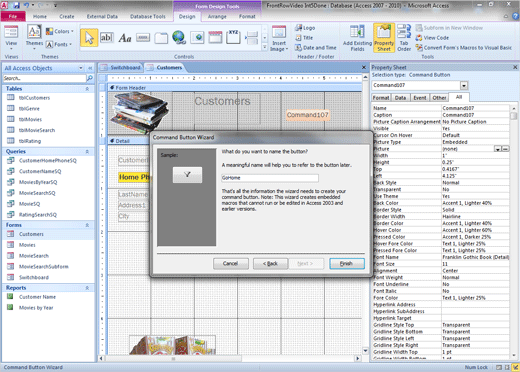Open the Command107 selection dropdown
Screen dimensions: 520x372
click(464, 86)
